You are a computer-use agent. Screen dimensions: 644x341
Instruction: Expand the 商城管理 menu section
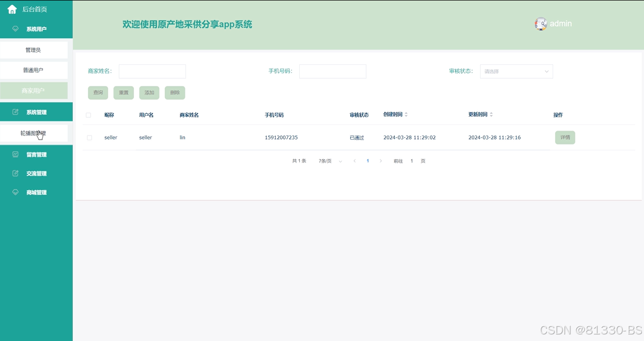36,192
